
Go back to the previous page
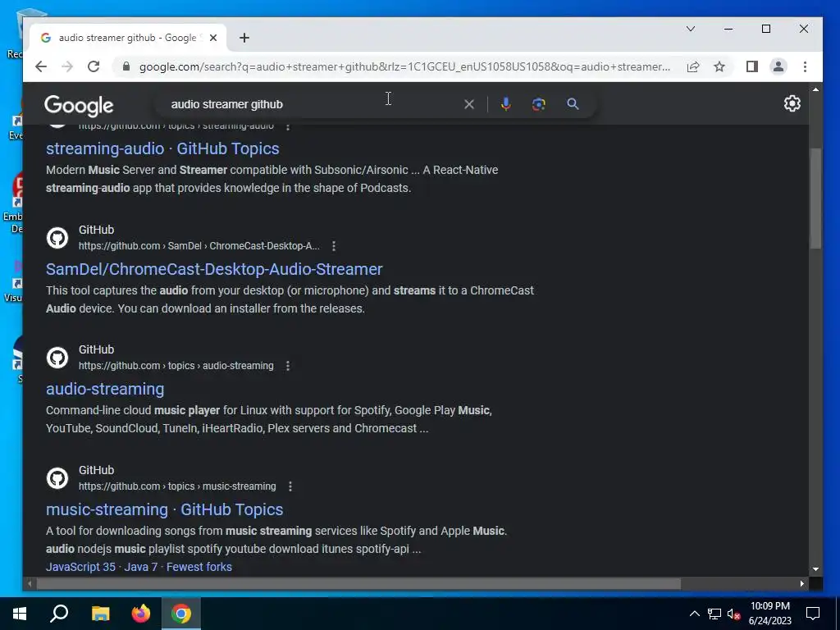tap(41, 66)
